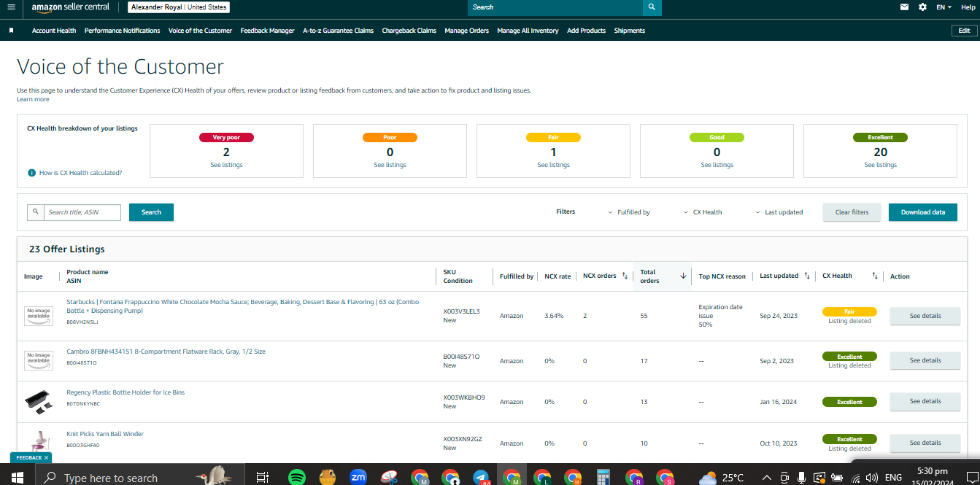Viewport: 980px width, 485px height.
Task: Click the teal Search button
Action: [151, 212]
